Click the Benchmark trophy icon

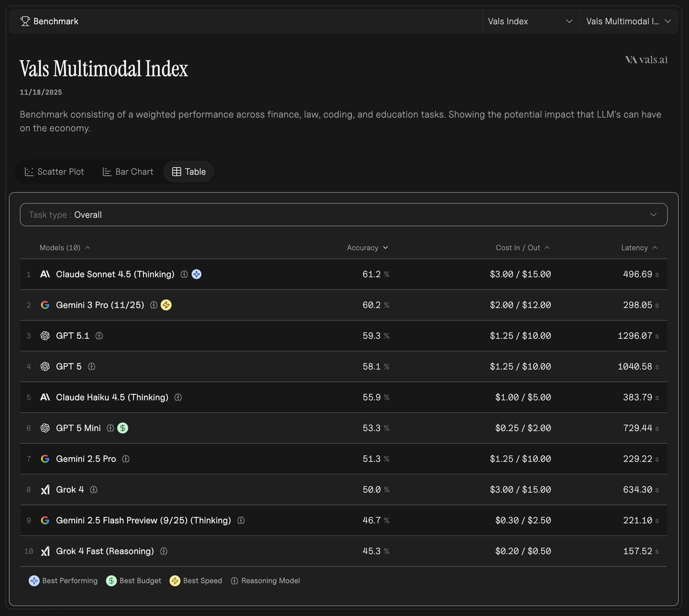point(24,21)
